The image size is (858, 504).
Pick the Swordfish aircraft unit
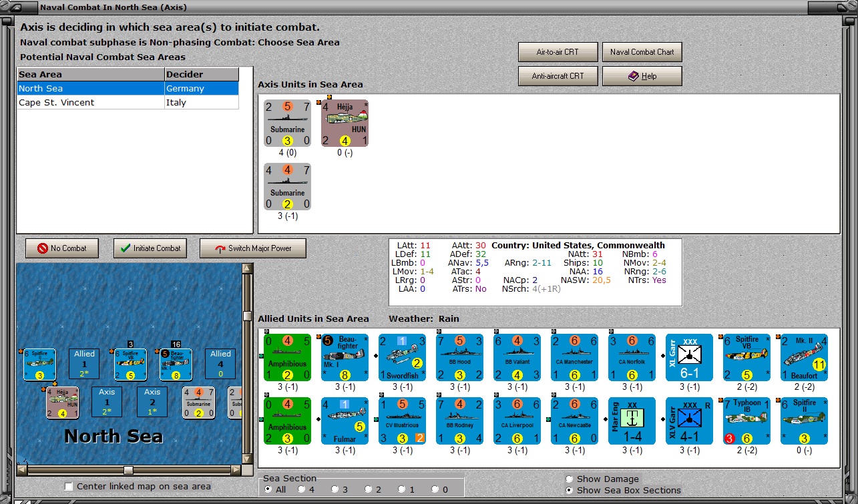pos(402,357)
